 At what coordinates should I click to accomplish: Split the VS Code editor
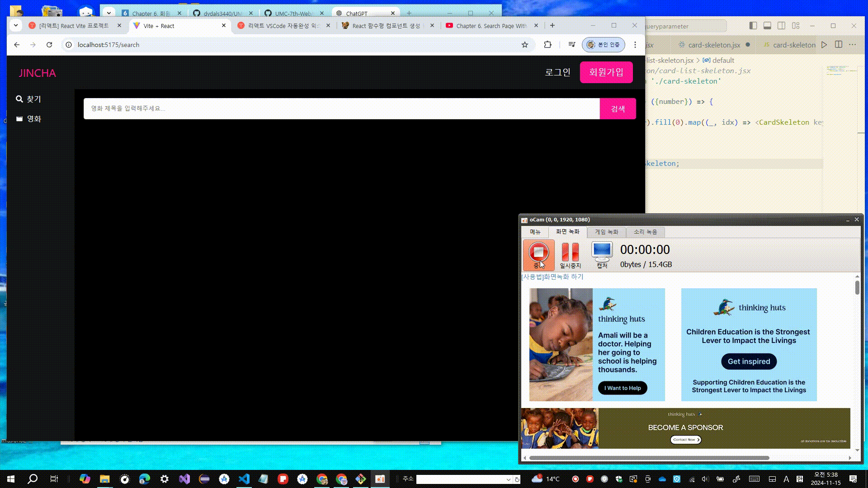click(x=839, y=44)
